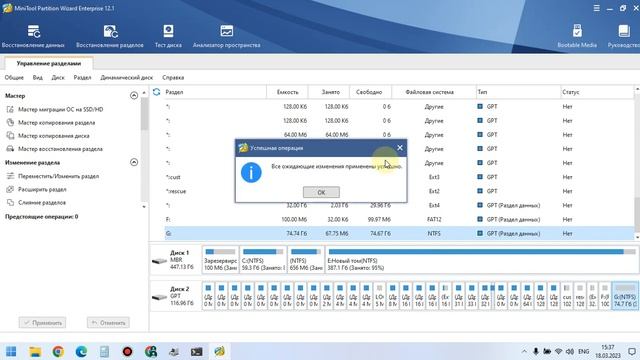Open the Windows Start menu

coord(11,351)
